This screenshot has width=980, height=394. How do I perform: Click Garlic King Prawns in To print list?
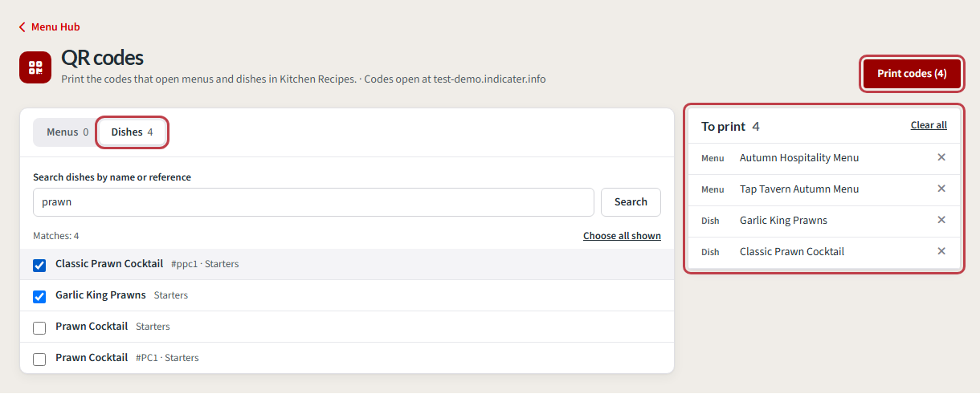pyautogui.click(x=783, y=221)
